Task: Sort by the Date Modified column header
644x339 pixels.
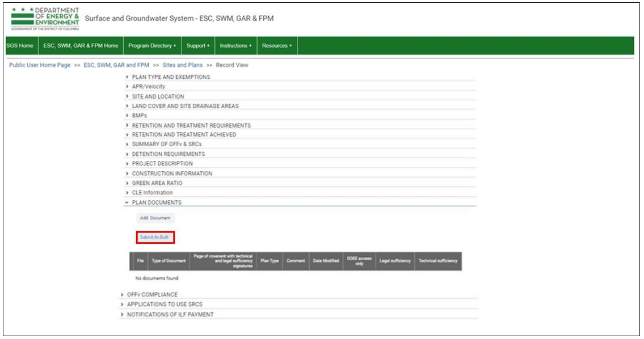Action: click(326, 261)
